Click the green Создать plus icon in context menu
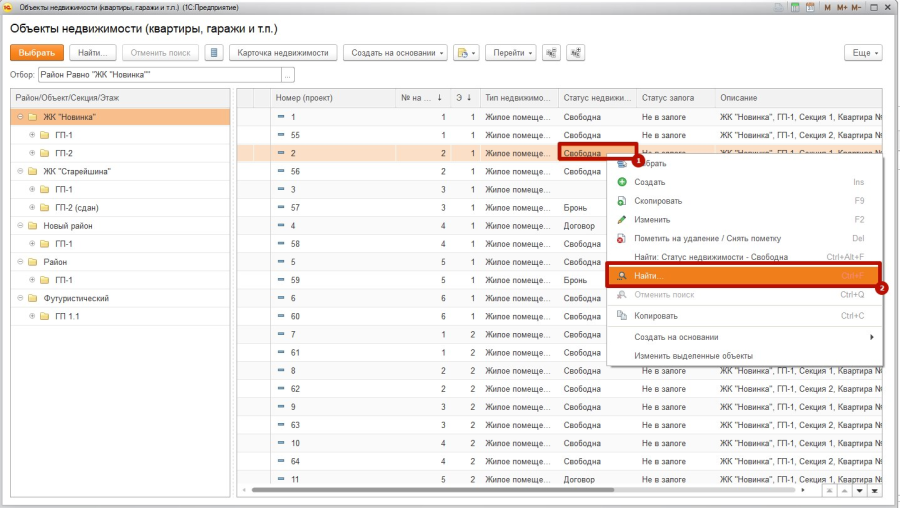 pyautogui.click(x=622, y=182)
